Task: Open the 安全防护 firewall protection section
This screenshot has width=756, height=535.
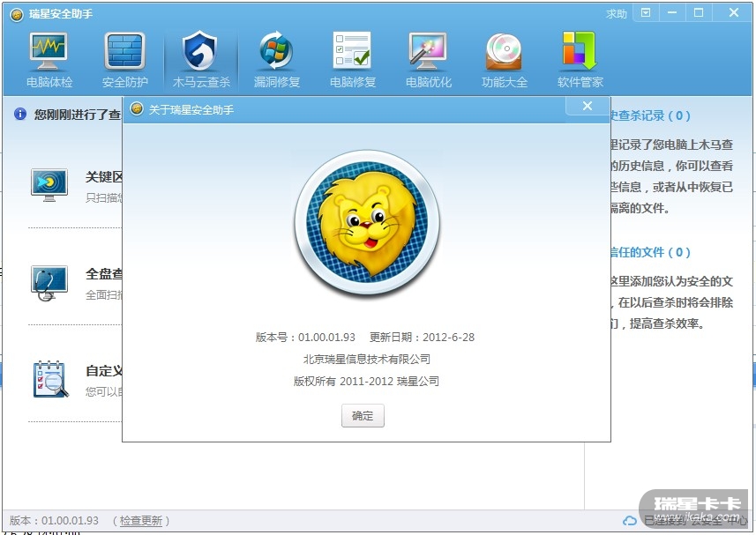Action: tap(125, 60)
